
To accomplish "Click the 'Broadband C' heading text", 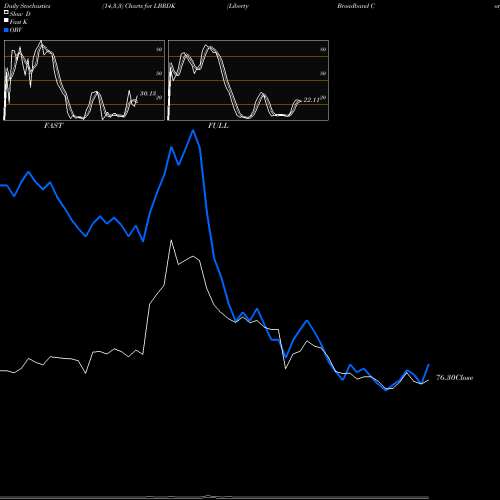I will pyautogui.click(x=356, y=6).
